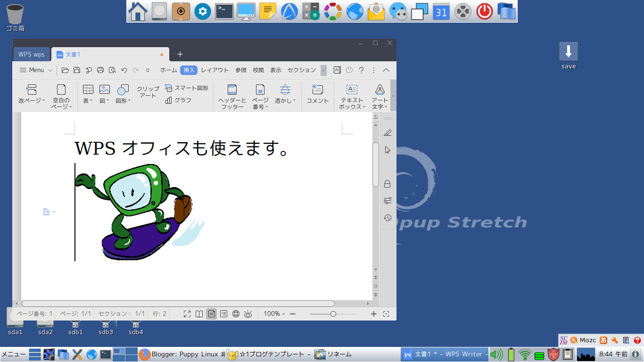The image size is (644, 362).
Task: Insert a shape (図形 icon)
Action: point(123,90)
